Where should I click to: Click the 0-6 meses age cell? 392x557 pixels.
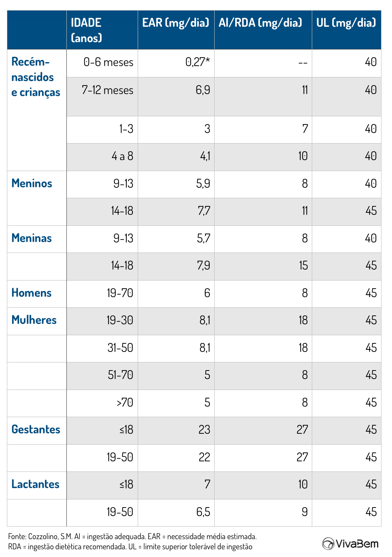(108, 62)
